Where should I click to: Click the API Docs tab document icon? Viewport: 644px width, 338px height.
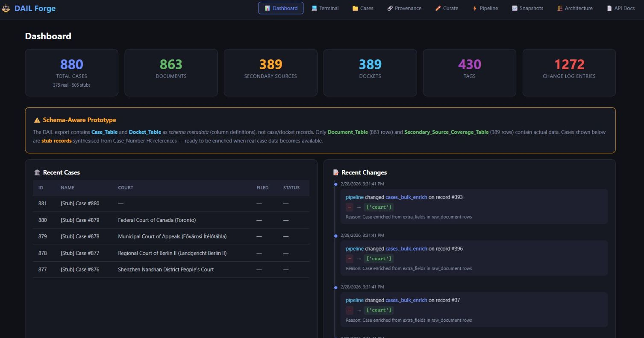[x=609, y=8]
